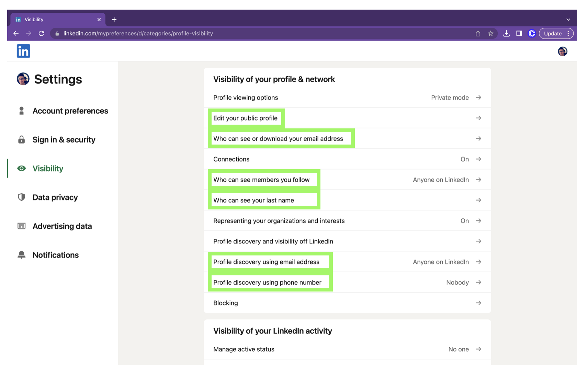Click the padlock site info icon
The height and width of the screenshot is (377, 588).
(x=57, y=33)
